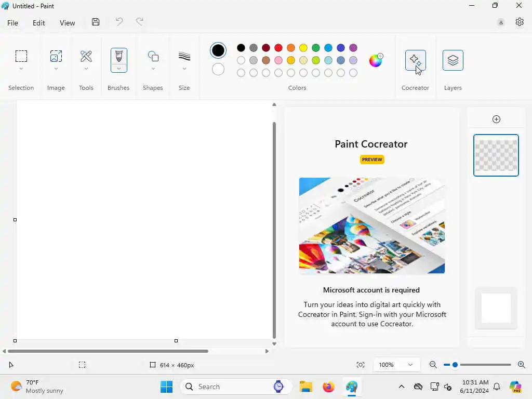The height and width of the screenshot is (399, 532).
Task: Open the Edit menu
Action: pos(38,23)
